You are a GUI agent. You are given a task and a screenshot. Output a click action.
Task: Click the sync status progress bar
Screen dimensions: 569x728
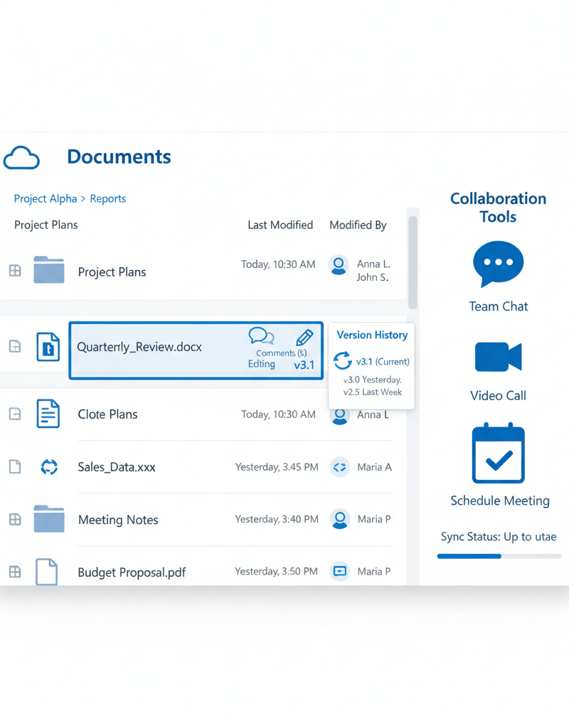499,556
